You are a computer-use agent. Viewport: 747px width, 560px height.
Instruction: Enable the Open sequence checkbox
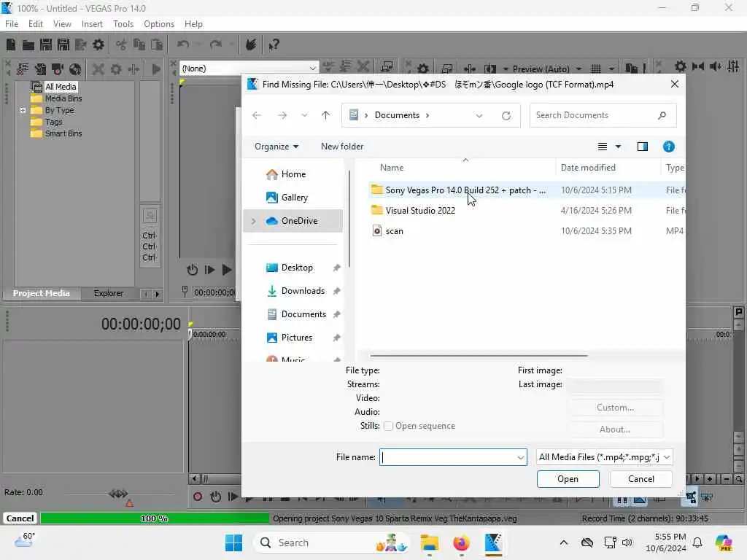click(388, 426)
